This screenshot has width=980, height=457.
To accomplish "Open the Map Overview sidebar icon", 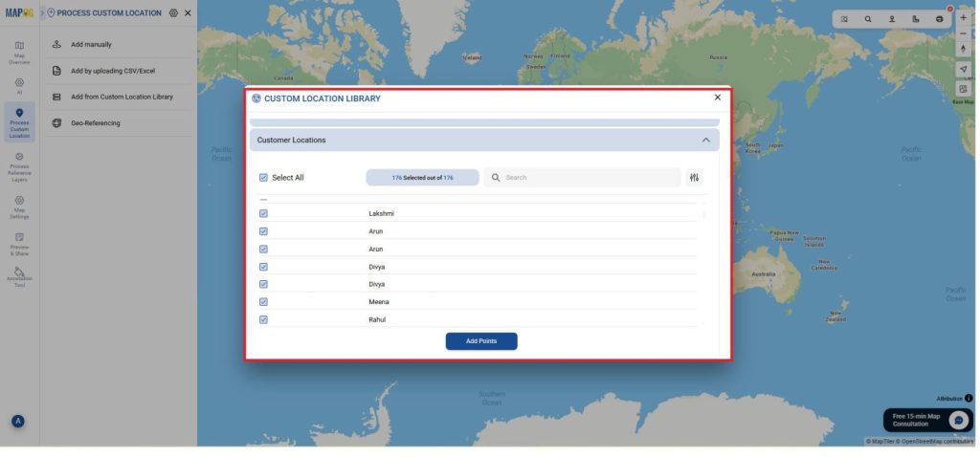I will point(19,53).
